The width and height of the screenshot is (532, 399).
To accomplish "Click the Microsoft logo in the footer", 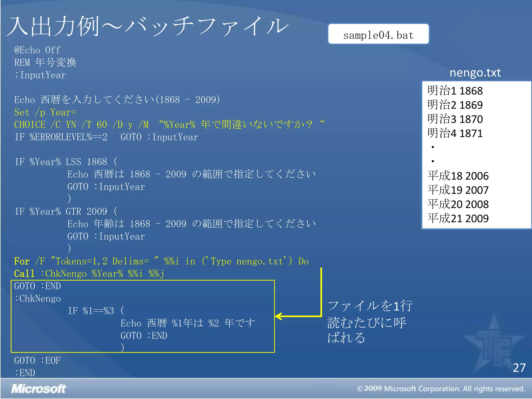I will [38, 389].
